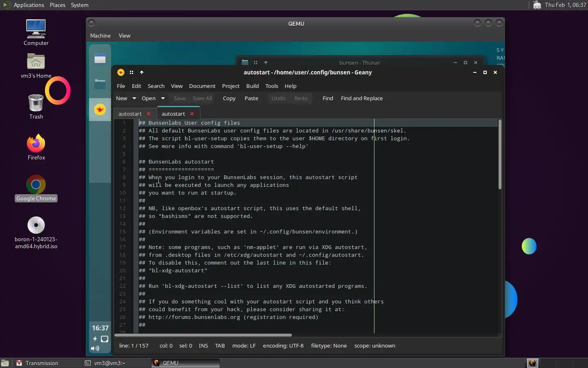Image resolution: width=588 pixels, height=368 pixels.
Task: Open the Build menu in Geany
Action: [252, 86]
